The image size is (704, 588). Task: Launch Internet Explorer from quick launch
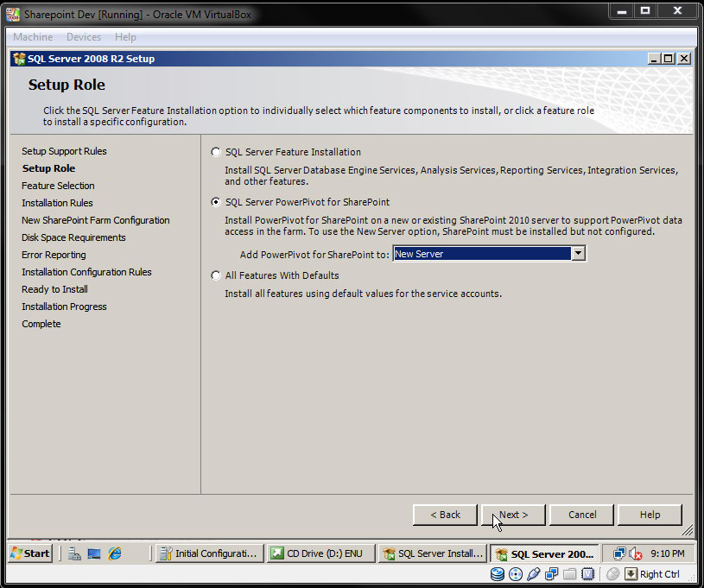click(x=115, y=553)
